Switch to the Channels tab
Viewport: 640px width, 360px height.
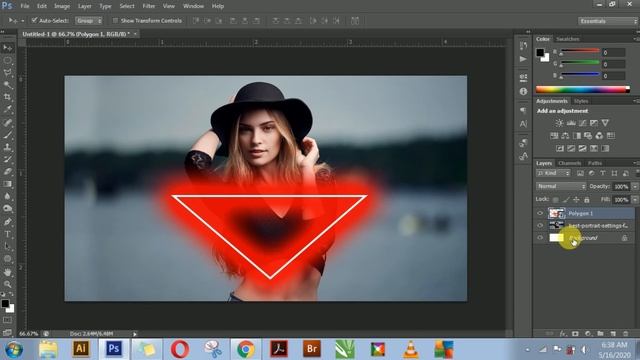[569, 163]
